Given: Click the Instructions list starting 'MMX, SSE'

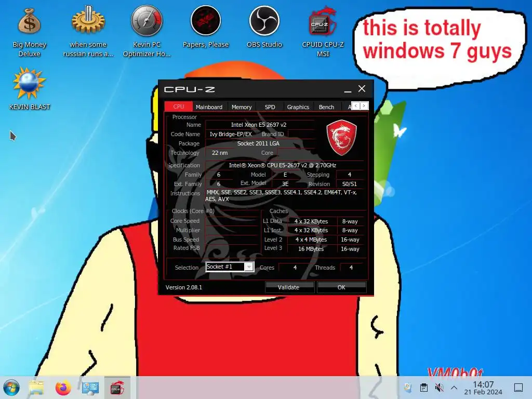Looking at the screenshot, I should 282,196.
